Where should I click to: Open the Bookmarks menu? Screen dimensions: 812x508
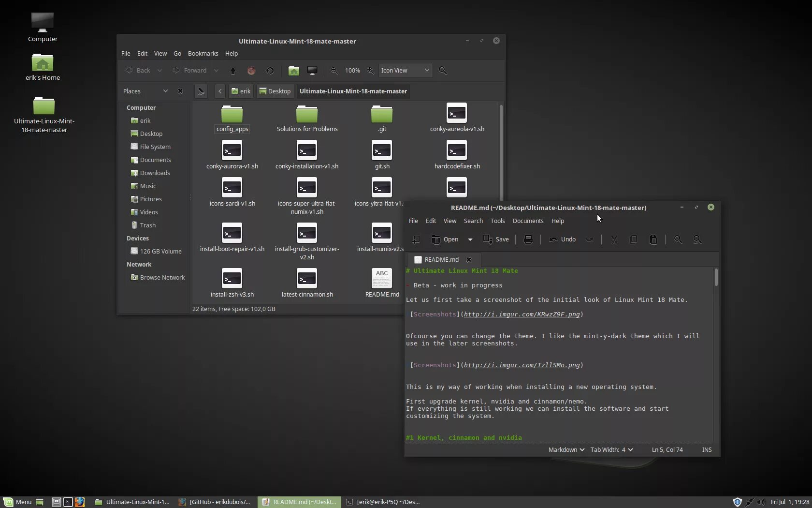[x=203, y=53]
